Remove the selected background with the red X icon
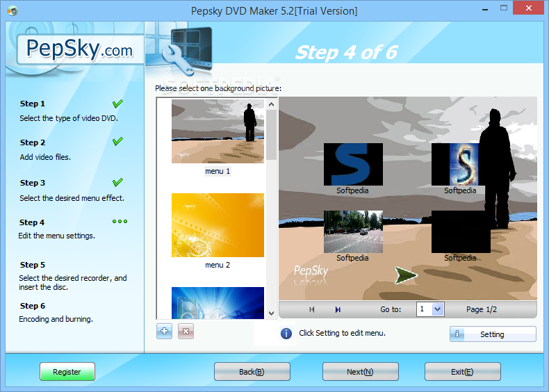 click(186, 331)
